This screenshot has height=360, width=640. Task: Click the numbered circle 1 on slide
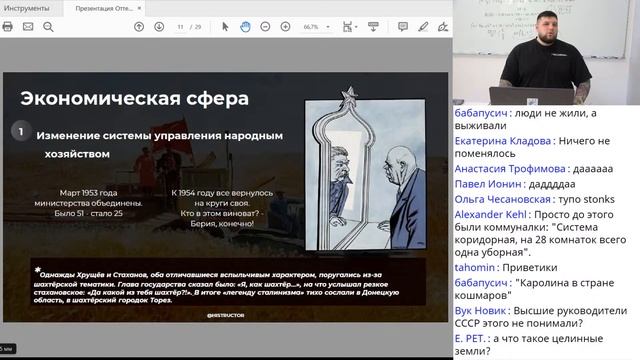coord(21,131)
